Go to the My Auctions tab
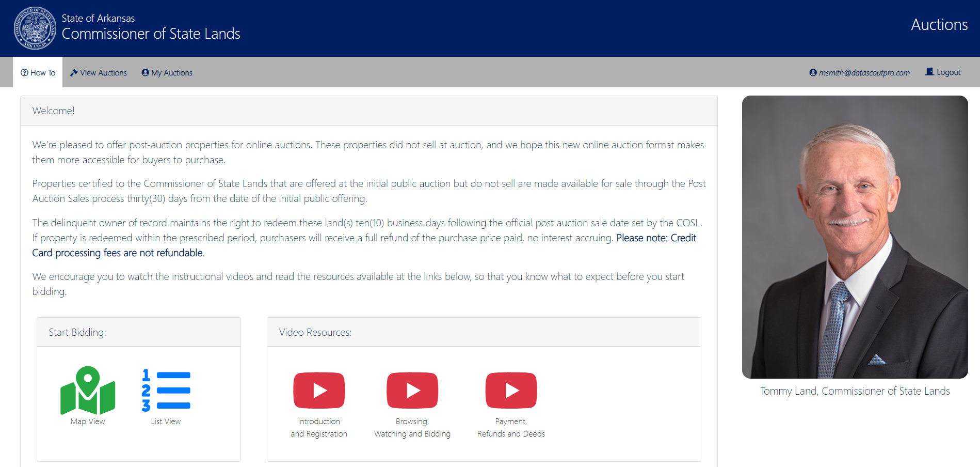Screen dimensions: 980x467 pos(167,73)
